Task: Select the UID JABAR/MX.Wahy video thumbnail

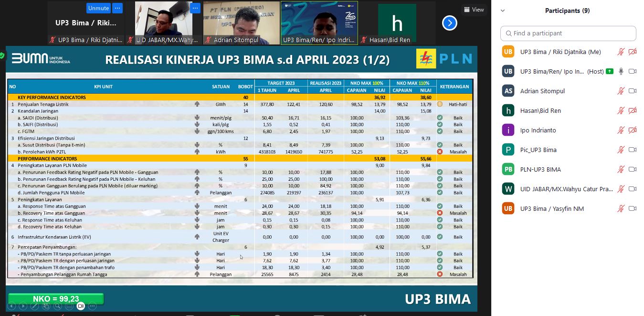Action: coord(164,23)
